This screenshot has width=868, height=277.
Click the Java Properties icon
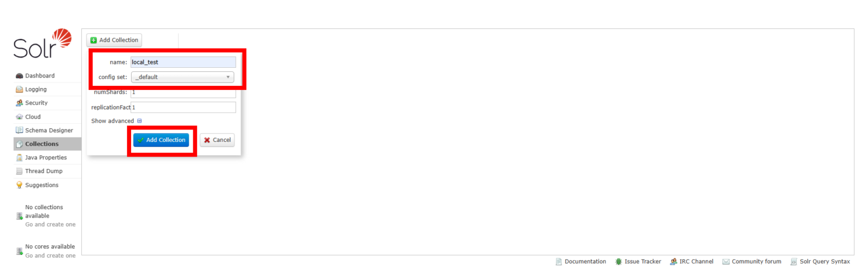tap(19, 158)
